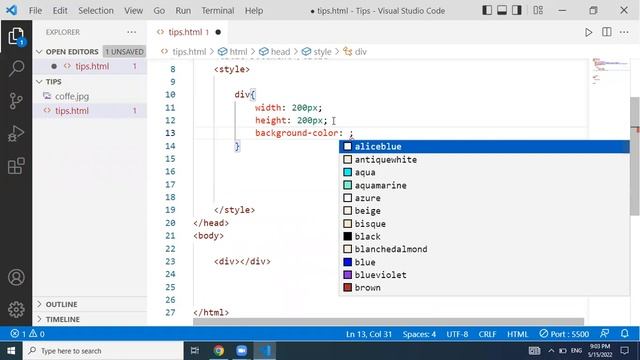Open notifications bell in status bar
Image resolution: width=640 pixels, height=360 pixels.
[x=624, y=333]
